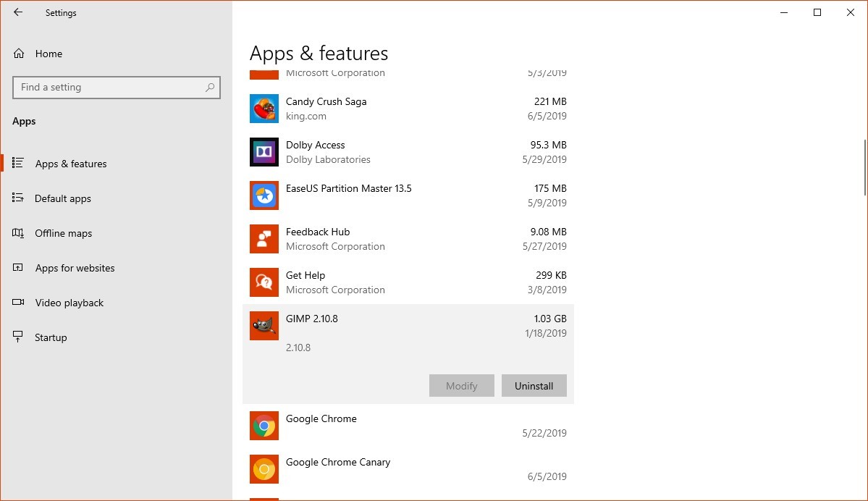Click the 95.3 MB size value
868x501 pixels.
tap(548, 145)
